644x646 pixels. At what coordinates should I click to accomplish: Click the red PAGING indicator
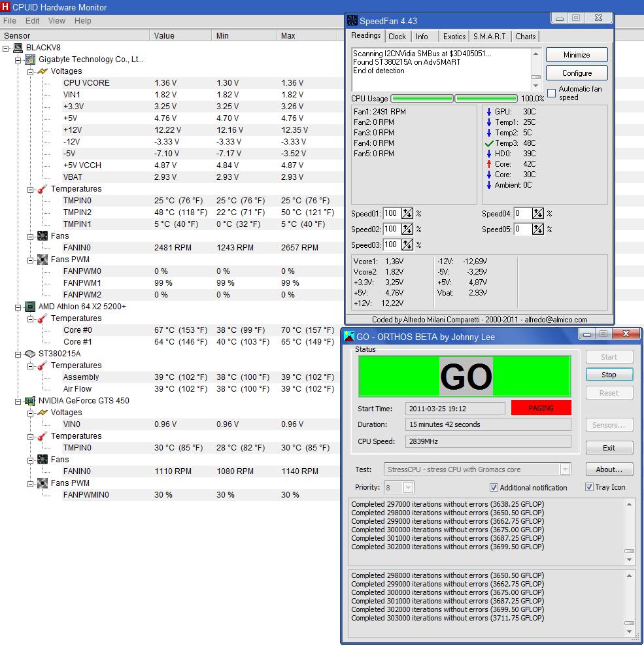click(x=541, y=408)
